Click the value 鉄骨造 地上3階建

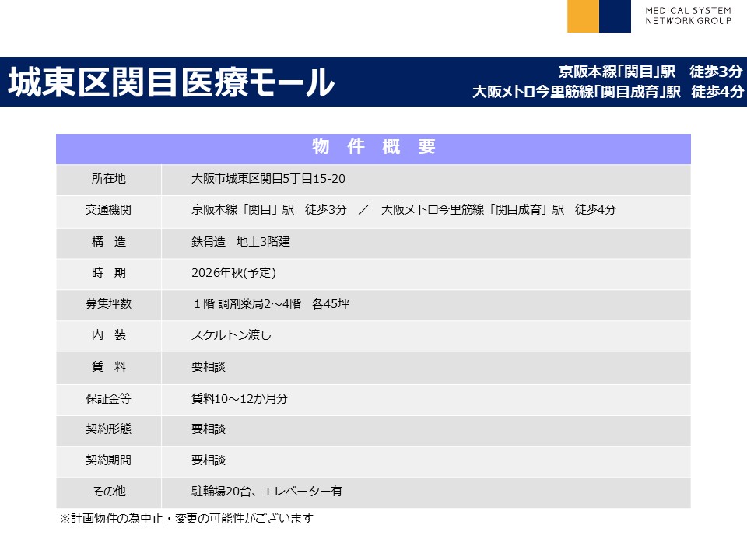(240, 241)
